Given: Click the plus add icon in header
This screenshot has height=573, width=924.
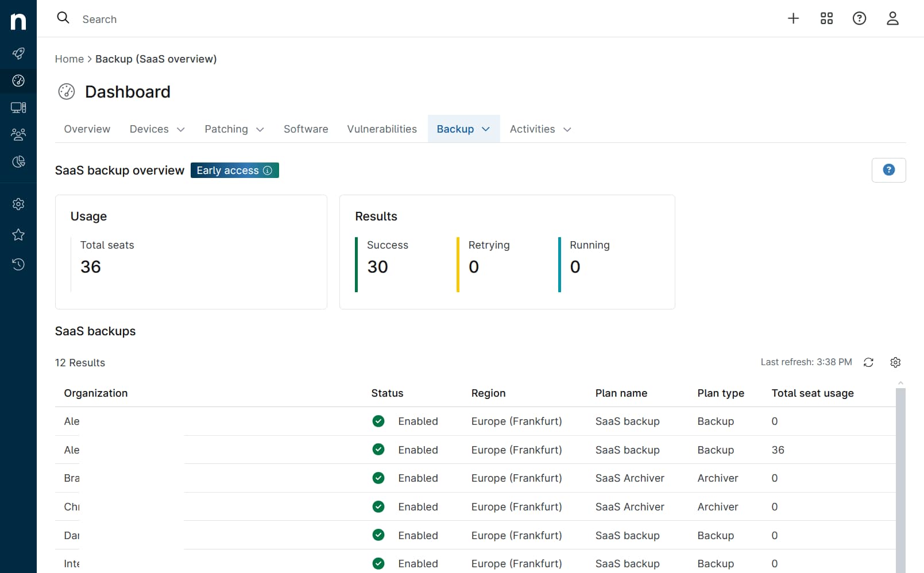Looking at the screenshot, I should 793,18.
